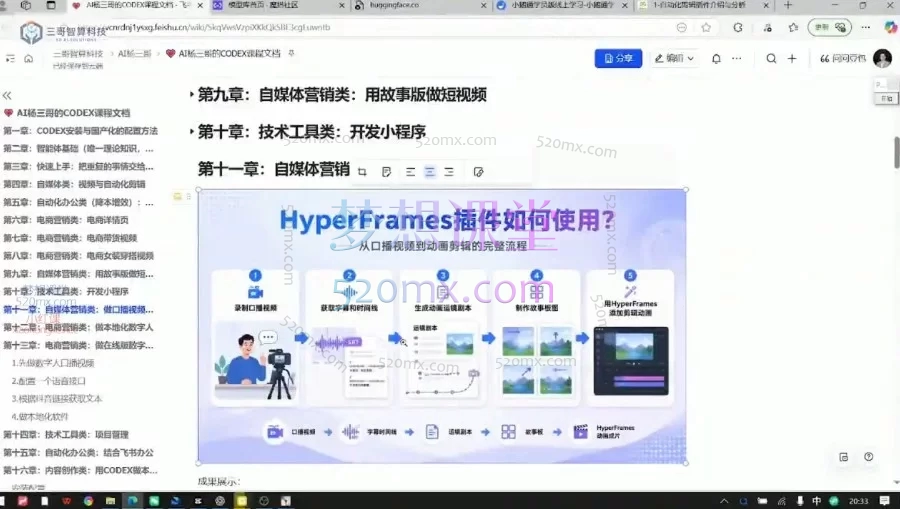
Task: Close the AI杨三哥的CODEX课程文档 tab
Action: coord(200,5)
